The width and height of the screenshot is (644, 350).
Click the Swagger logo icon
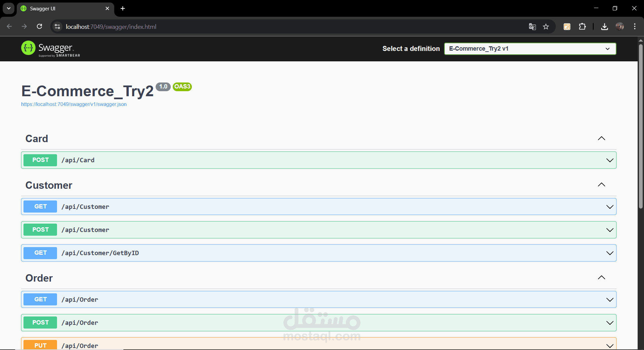28,48
